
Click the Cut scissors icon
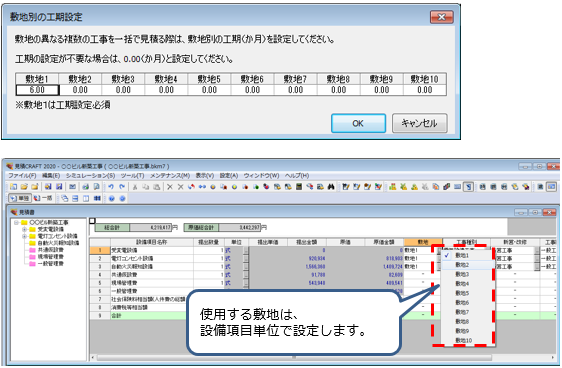click(x=135, y=187)
